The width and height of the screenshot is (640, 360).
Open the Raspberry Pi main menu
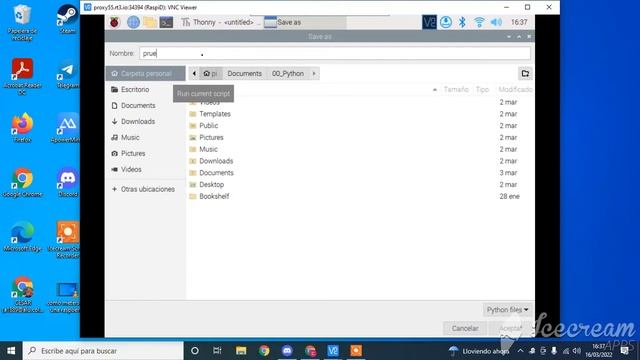[115, 22]
